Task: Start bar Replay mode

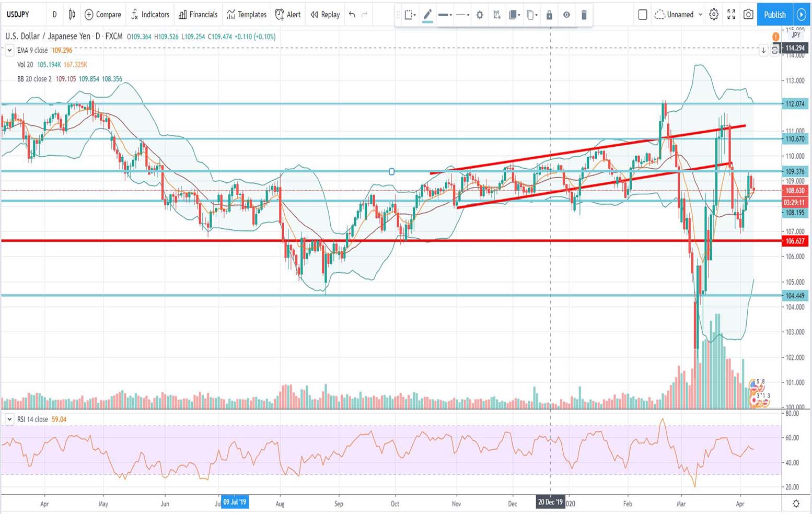Action: (325, 15)
